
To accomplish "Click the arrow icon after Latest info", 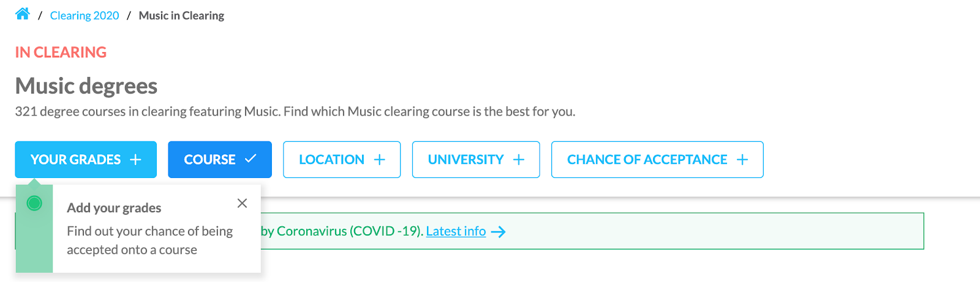I will point(498,232).
